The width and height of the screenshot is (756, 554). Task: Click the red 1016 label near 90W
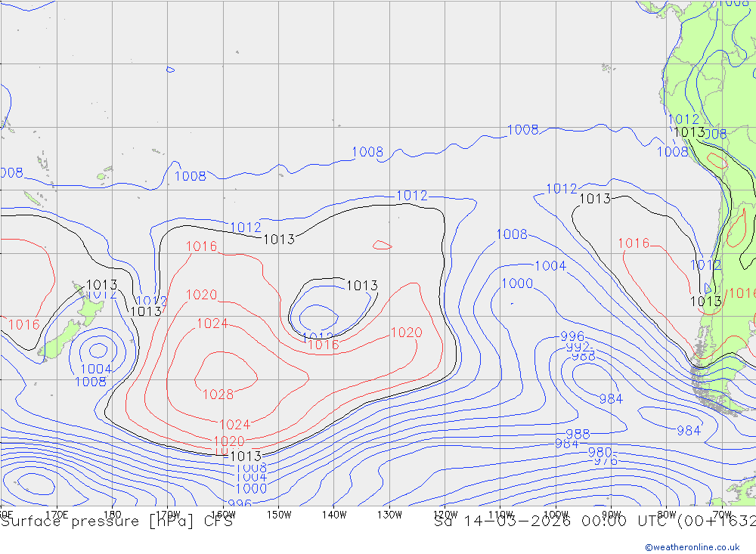[x=634, y=243]
